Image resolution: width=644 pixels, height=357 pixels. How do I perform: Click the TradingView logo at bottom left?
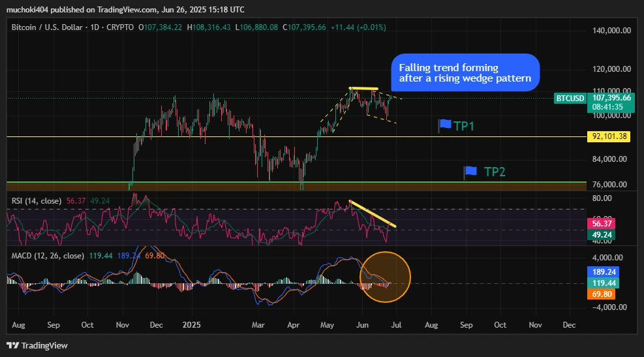[x=37, y=345]
